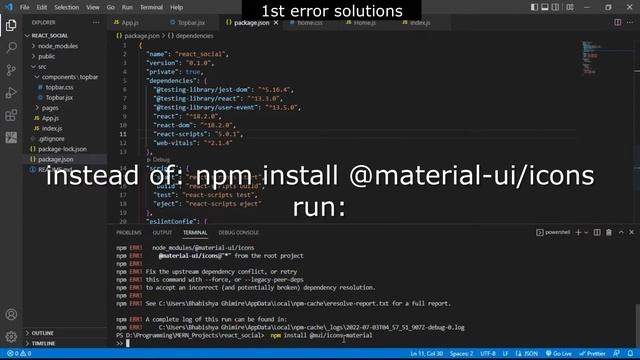Open the File menu
The width and height of the screenshot is (640, 360).
[x=24, y=7]
